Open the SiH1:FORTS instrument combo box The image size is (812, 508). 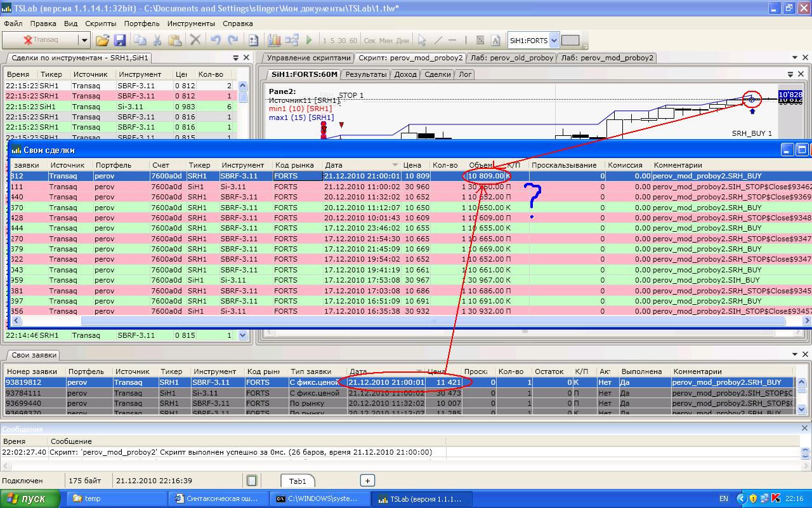tap(554, 40)
